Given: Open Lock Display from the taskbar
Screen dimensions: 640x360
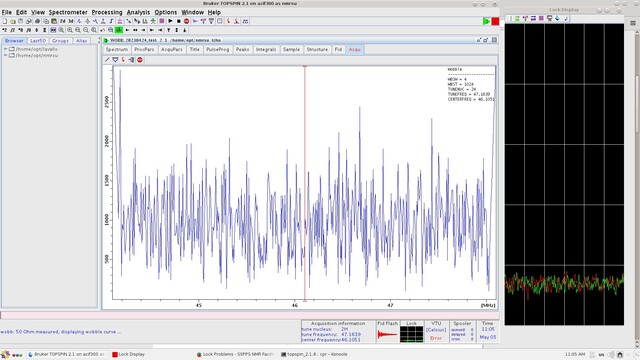Looking at the screenshot, I should tap(129, 354).
